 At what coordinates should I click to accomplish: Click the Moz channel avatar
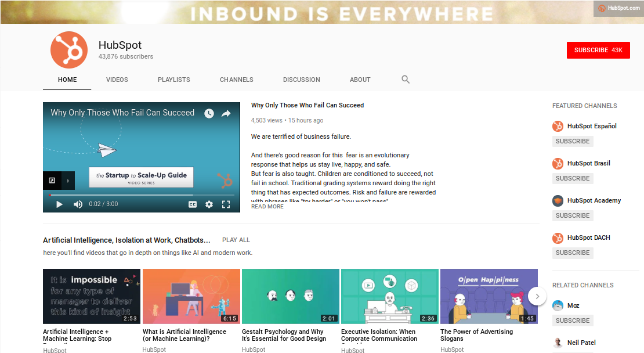point(558,306)
